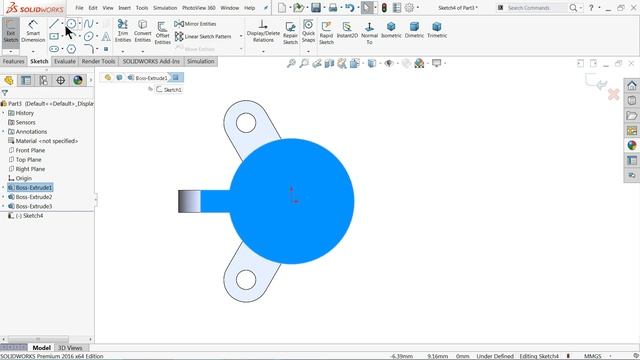Screen dimensions: 640x360
Task: Open the Line tool dropdown arrow
Action: 62,24
